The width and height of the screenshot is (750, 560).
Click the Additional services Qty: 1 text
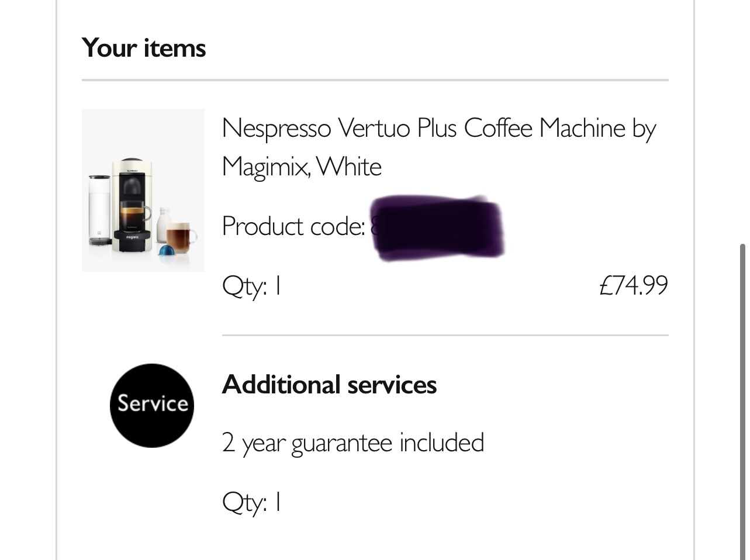pos(252,502)
